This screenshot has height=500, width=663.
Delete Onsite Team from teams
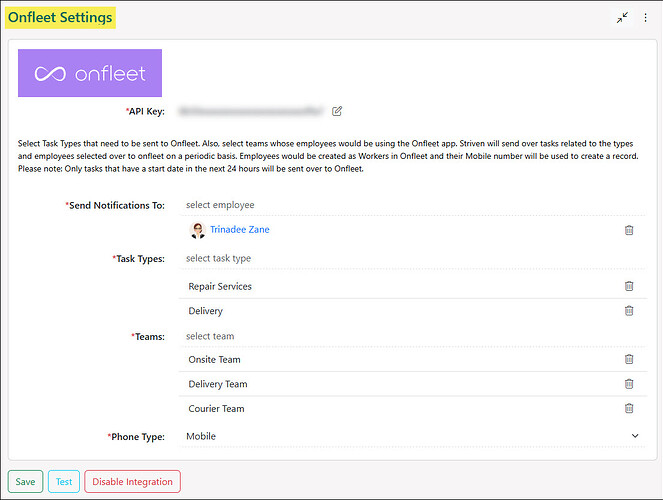[x=629, y=359]
